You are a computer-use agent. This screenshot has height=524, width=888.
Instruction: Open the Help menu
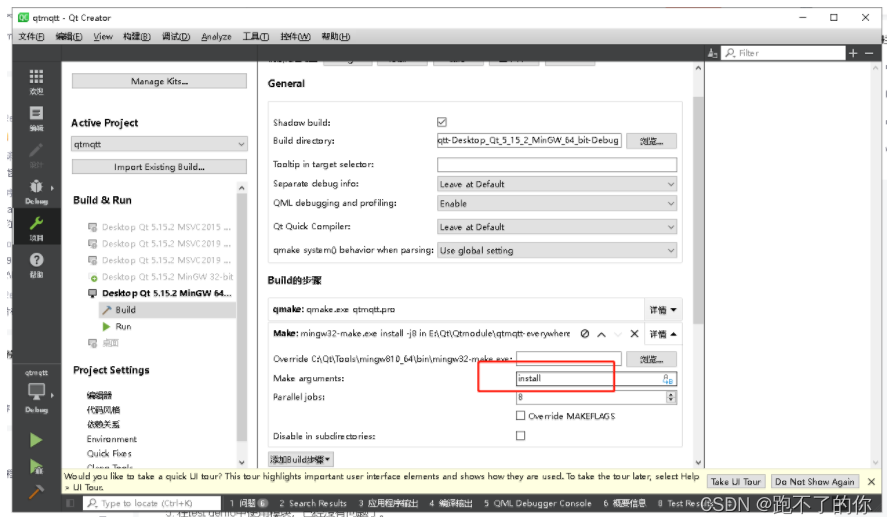click(x=335, y=36)
